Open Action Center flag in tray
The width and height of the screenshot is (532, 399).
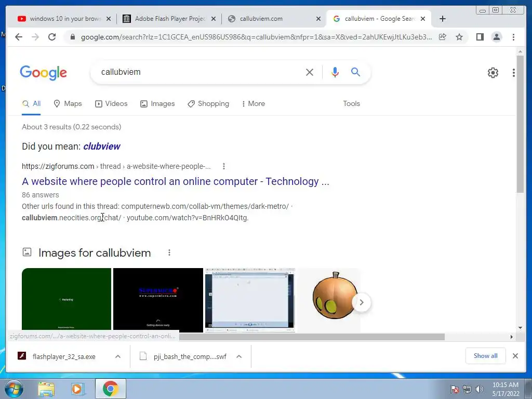(455, 389)
